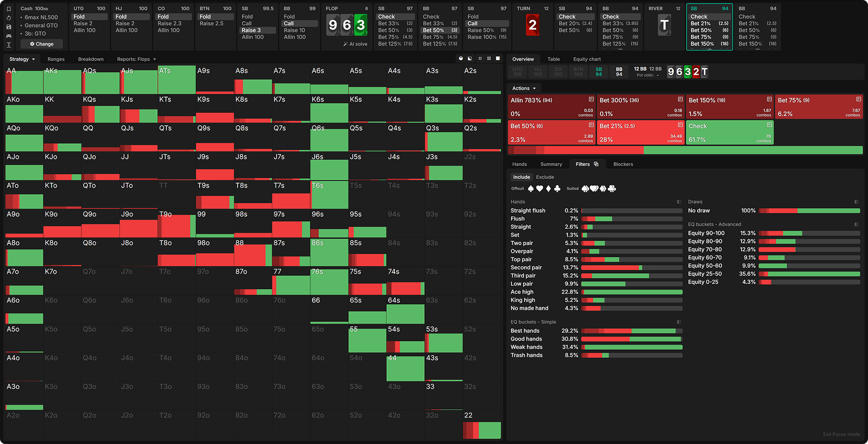Select the offsuit hearts suit filter
Screen dimensions: 868x444
[539, 189]
